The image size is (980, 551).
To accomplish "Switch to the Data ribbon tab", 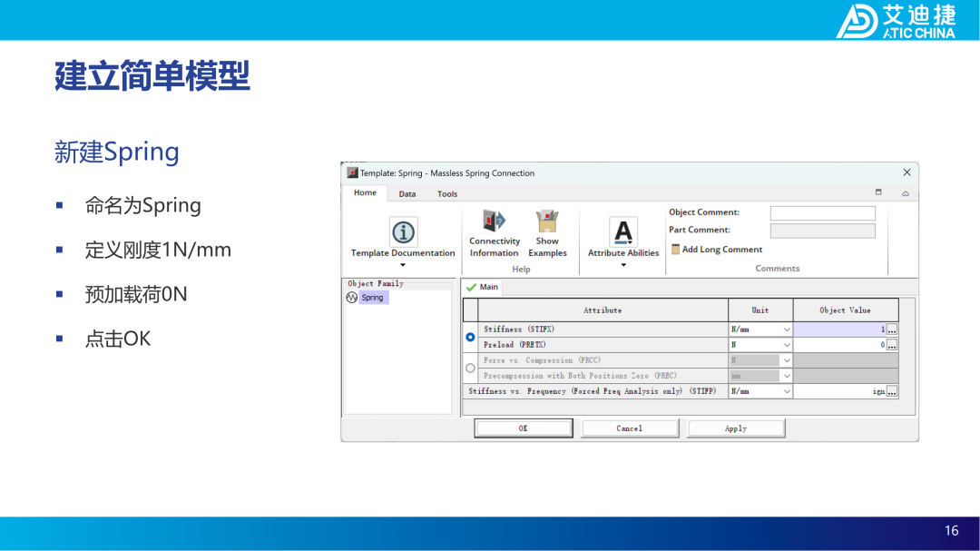I will tap(407, 194).
